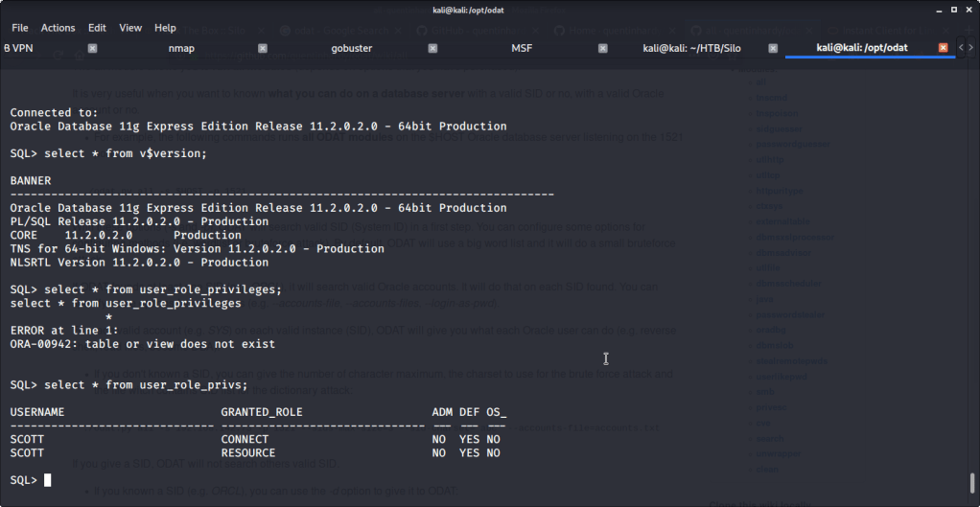Open the File menu
The width and height of the screenshot is (980, 507).
[x=20, y=28]
